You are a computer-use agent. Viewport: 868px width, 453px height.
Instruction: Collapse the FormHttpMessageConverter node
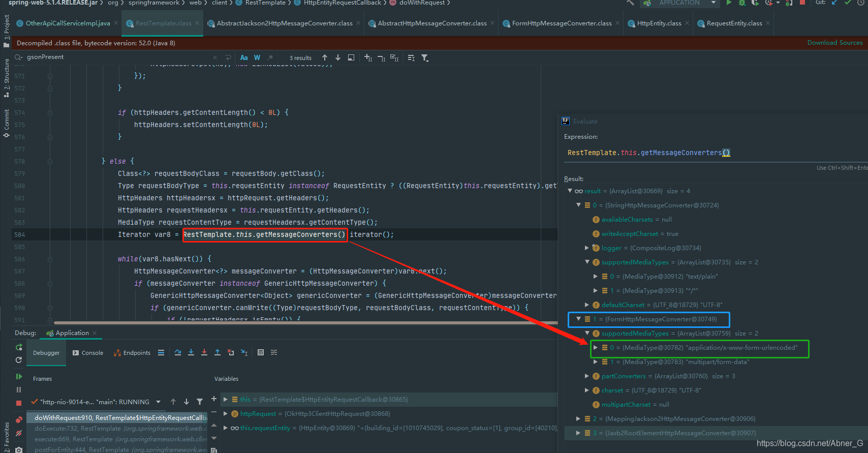pos(578,319)
